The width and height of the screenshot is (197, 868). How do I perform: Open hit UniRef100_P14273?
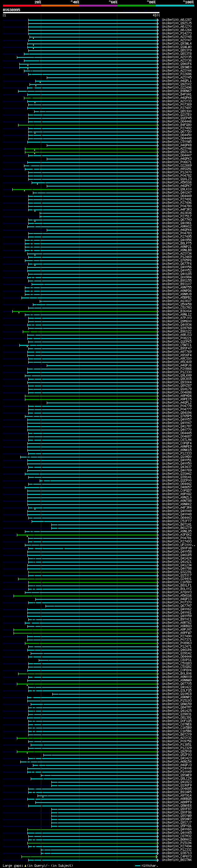coord(177,33)
